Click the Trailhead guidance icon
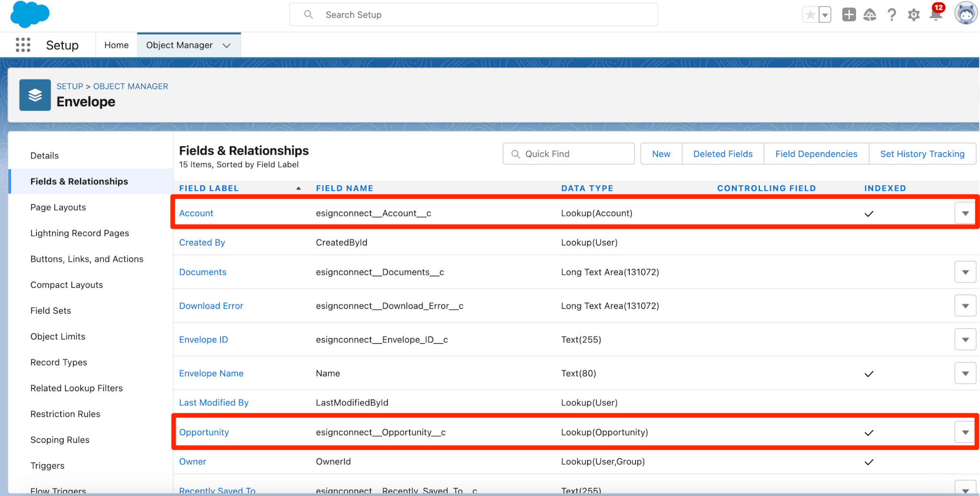980x496 pixels. (870, 15)
